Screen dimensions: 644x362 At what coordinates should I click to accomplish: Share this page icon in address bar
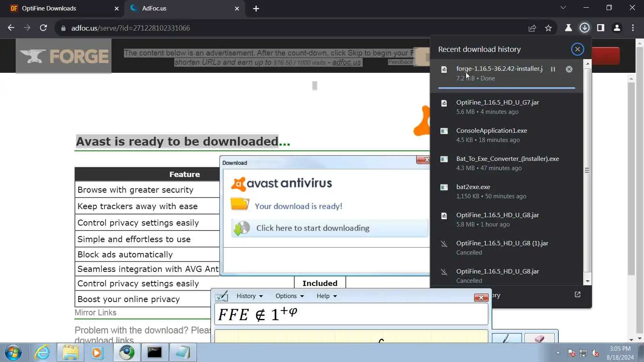point(532,28)
